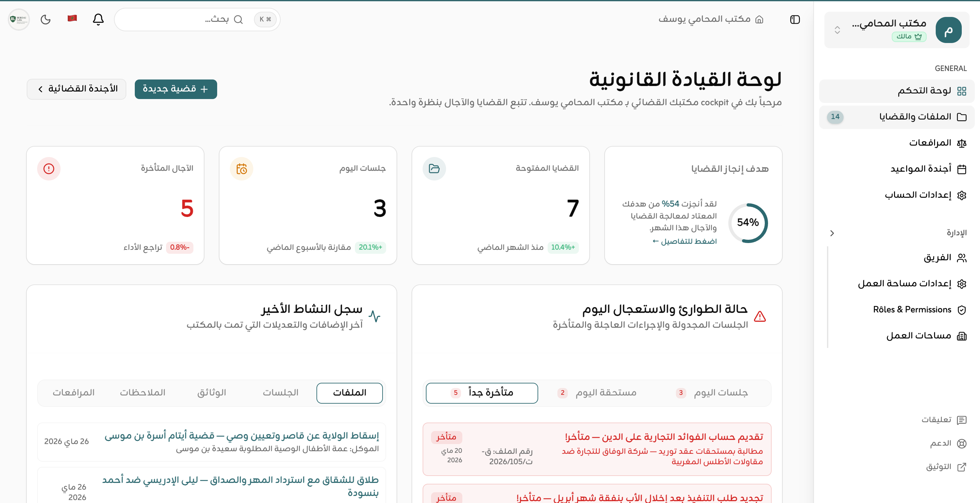Image resolution: width=980 pixels, height=503 pixels.
Task: Switch to مستحقة اليوم tab
Action: tap(597, 393)
